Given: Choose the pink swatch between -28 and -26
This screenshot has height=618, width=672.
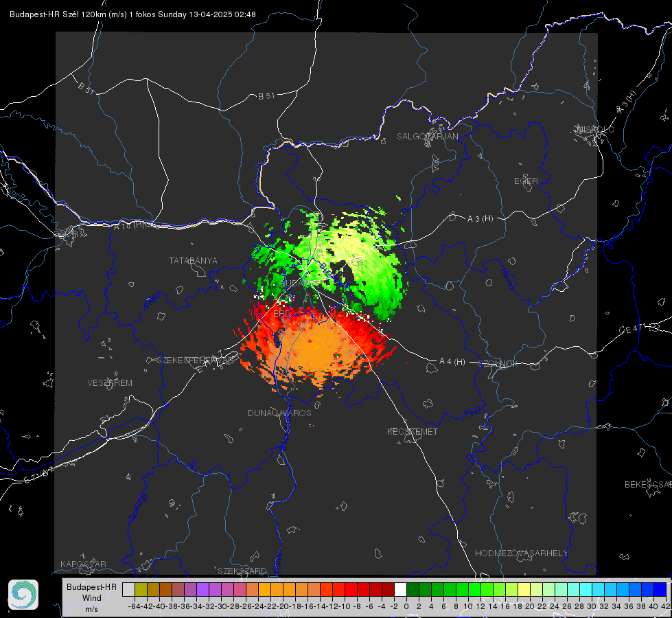Looking at the screenshot, I should 240,589.
